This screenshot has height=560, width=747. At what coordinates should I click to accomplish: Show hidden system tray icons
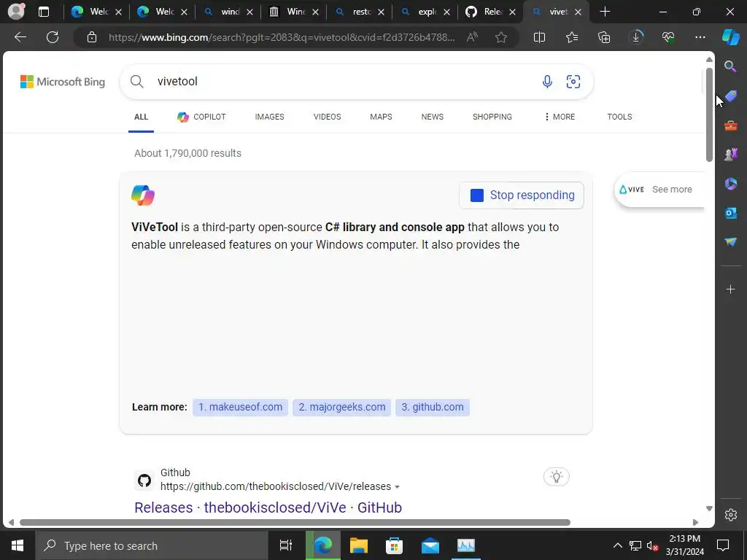(617, 545)
